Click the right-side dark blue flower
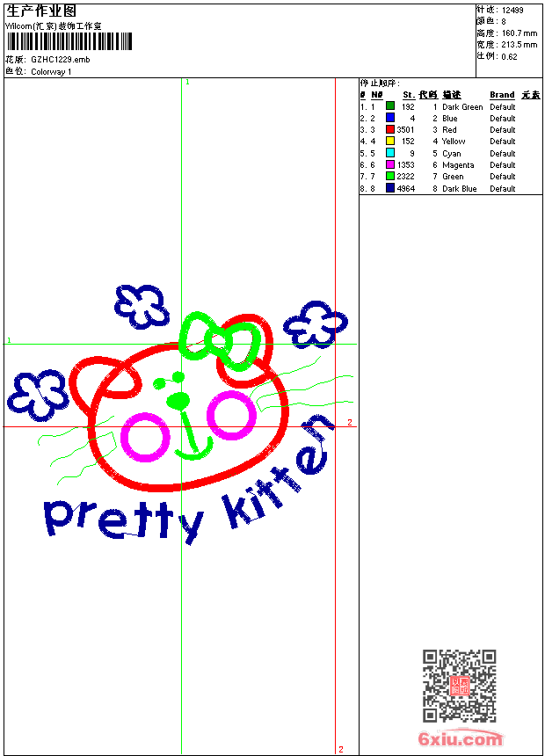 pyautogui.click(x=315, y=324)
